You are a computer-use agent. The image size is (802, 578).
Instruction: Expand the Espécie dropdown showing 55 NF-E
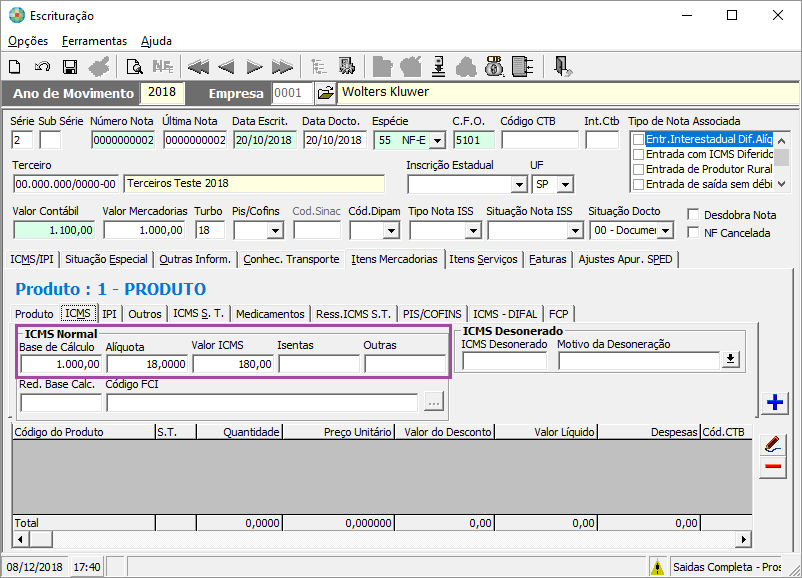tap(437, 140)
